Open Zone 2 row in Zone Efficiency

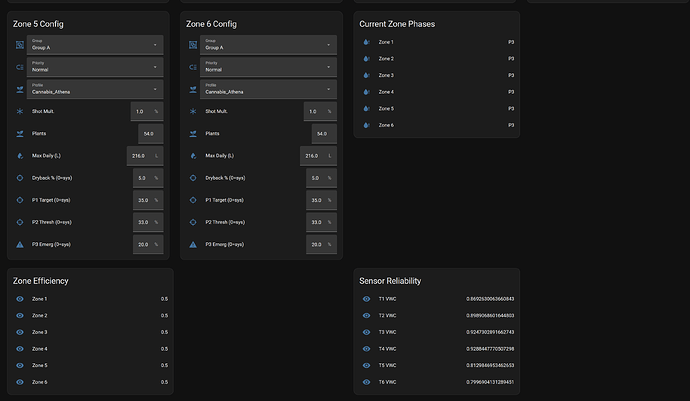(x=90, y=316)
